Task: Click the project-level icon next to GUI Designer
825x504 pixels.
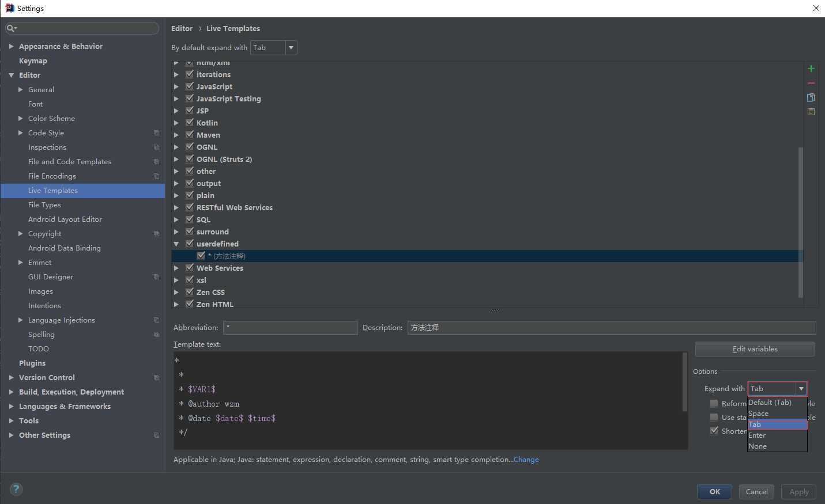Action: (x=156, y=277)
